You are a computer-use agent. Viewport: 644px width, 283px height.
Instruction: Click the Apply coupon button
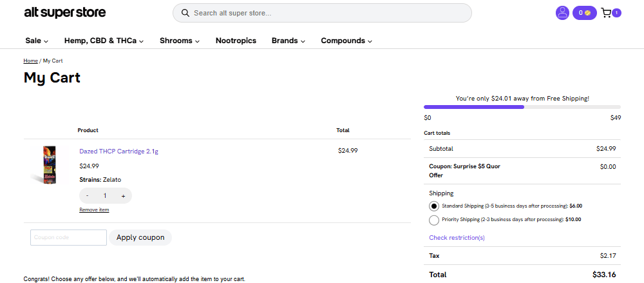pos(140,237)
